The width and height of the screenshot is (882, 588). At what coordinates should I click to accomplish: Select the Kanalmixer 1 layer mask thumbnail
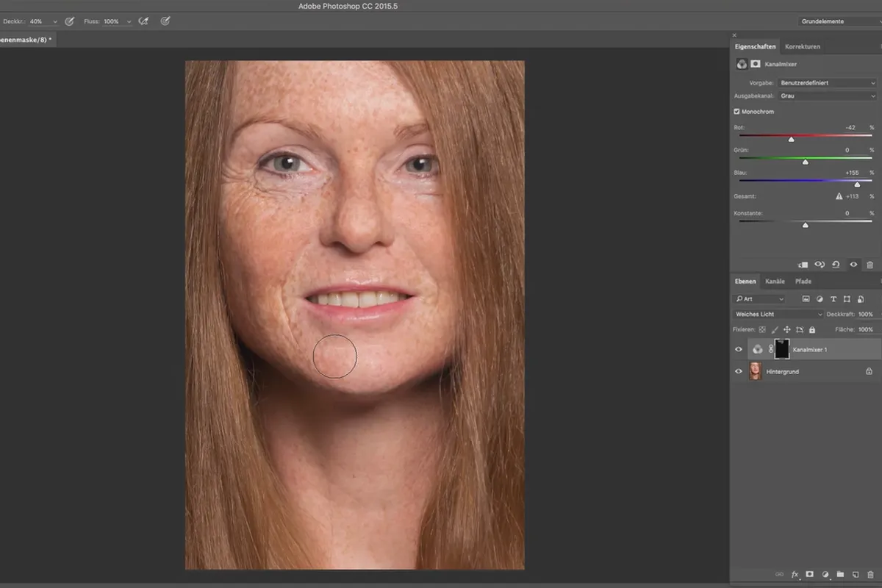pyautogui.click(x=782, y=349)
